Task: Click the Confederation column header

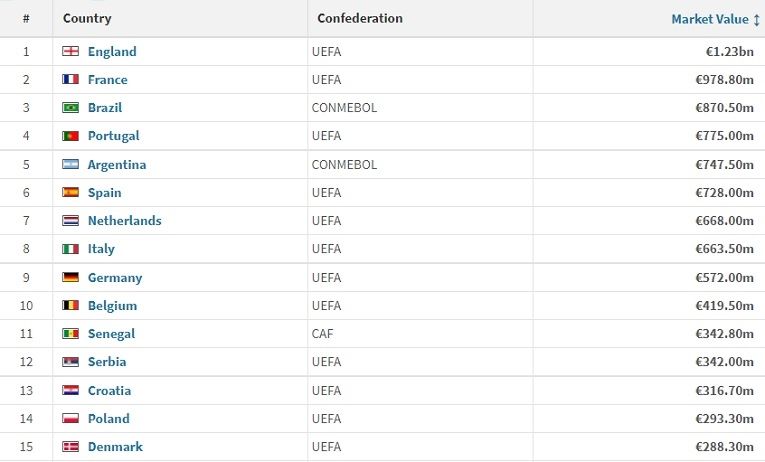Action: 359,19
